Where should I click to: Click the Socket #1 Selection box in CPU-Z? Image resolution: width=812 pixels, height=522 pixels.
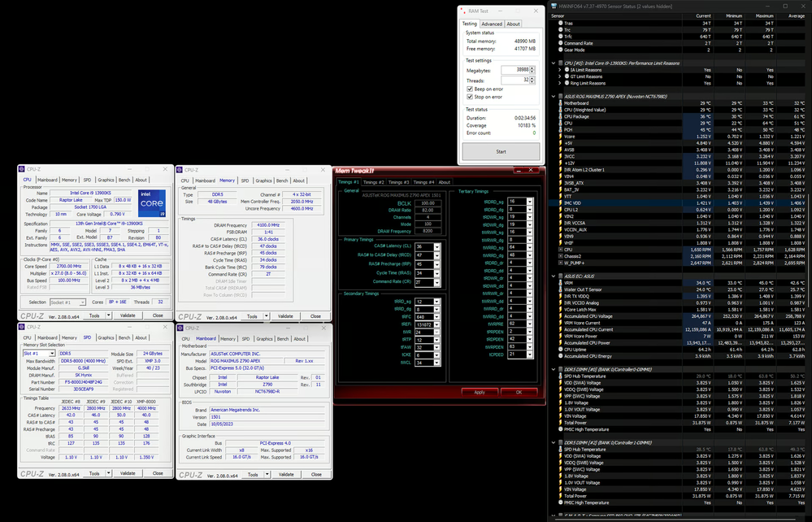coord(67,302)
